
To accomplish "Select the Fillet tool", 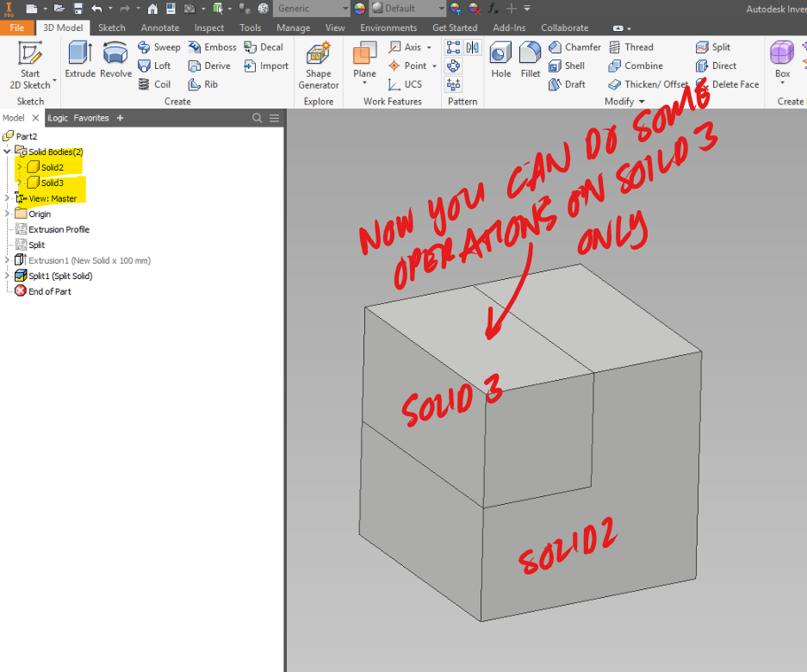I will (x=530, y=58).
